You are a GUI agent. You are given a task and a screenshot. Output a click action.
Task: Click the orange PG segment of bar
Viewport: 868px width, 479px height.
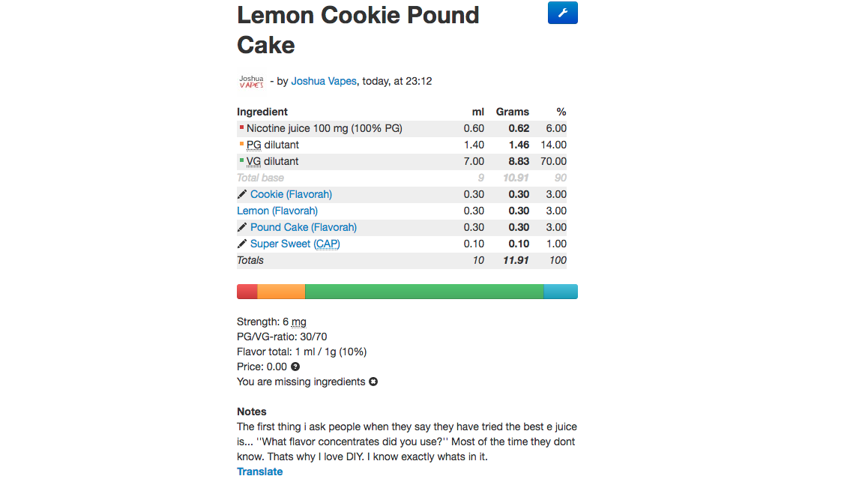281,292
